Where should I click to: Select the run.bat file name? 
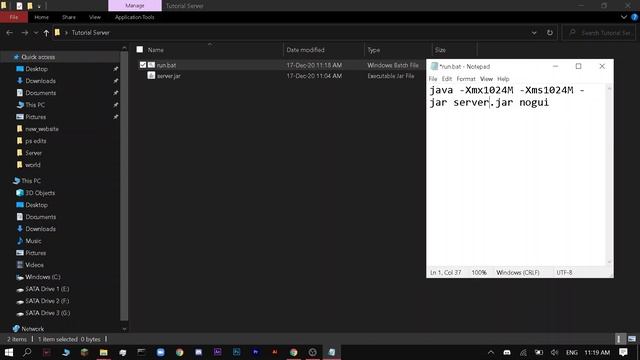coord(166,65)
